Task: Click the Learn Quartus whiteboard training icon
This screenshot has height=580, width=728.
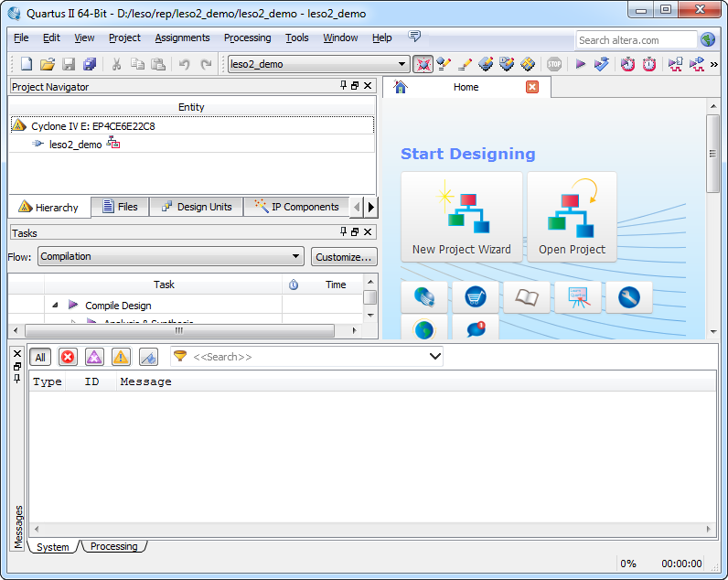Action: pyautogui.click(x=578, y=297)
